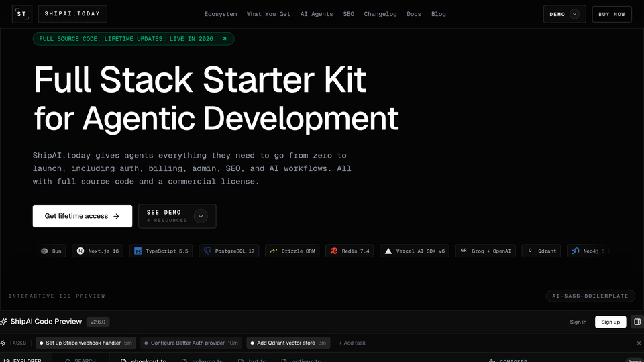Select the Add Qdrant vector store task
644x362 pixels.
[288, 343]
